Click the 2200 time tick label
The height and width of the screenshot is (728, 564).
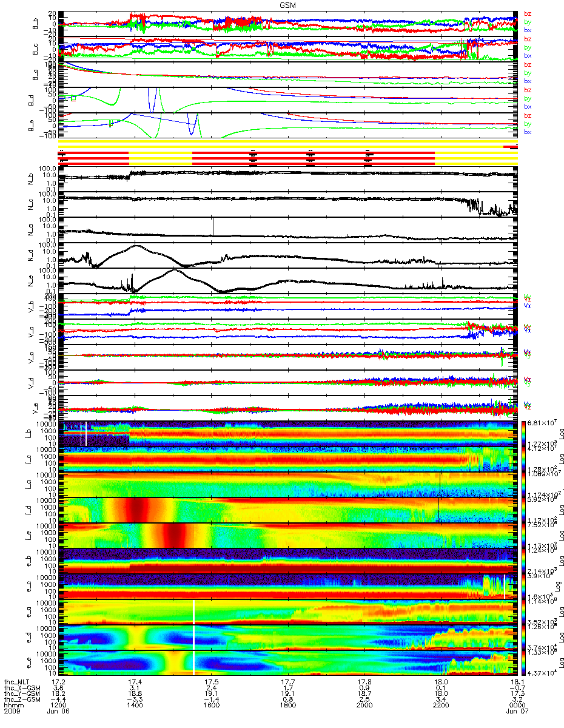click(x=440, y=706)
